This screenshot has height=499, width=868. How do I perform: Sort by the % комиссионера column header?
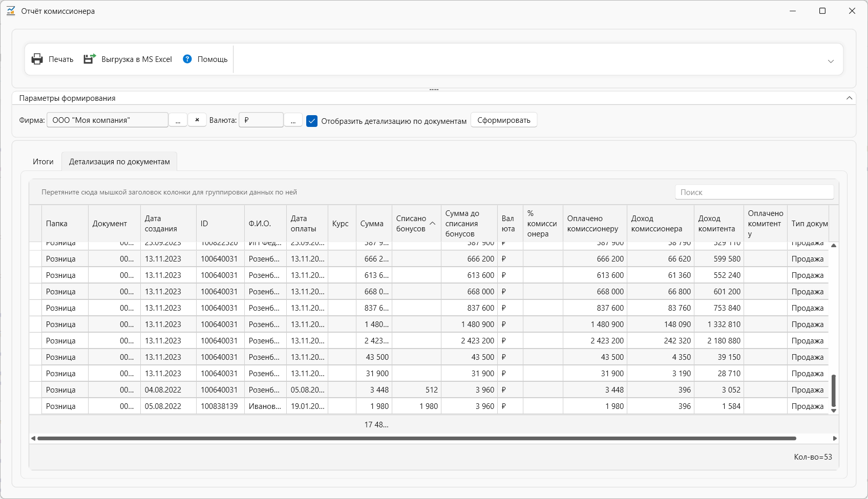tap(543, 224)
